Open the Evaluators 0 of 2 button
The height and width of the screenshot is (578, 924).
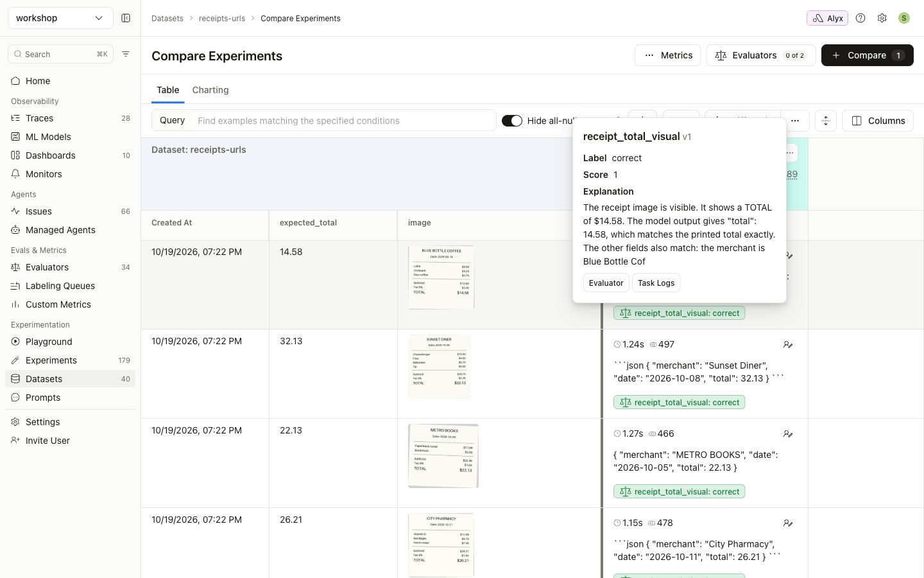pos(761,55)
